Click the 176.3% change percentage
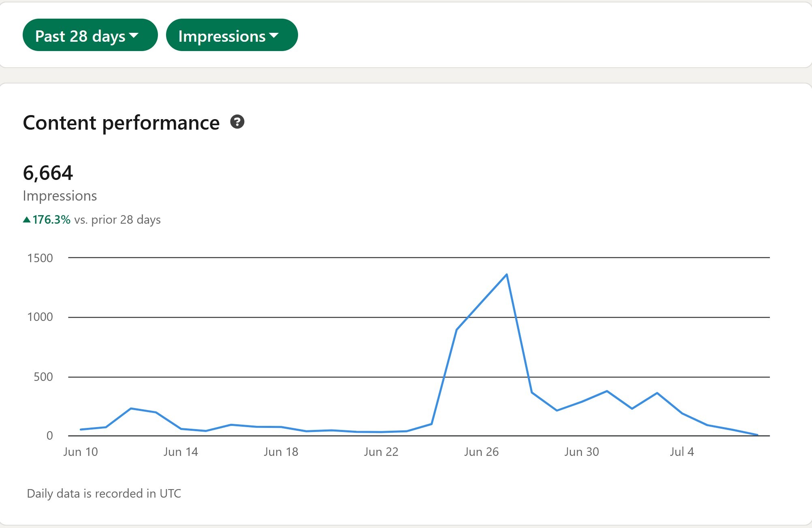The width and height of the screenshot is (812, 528). (51, 220)
